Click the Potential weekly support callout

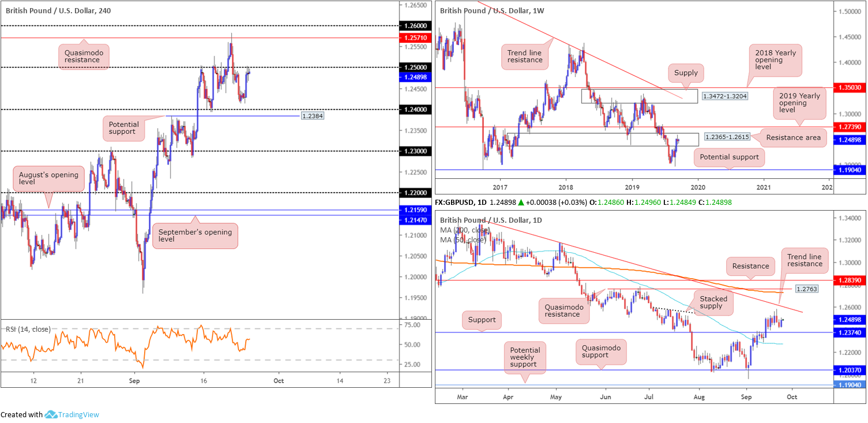point(524,358)
